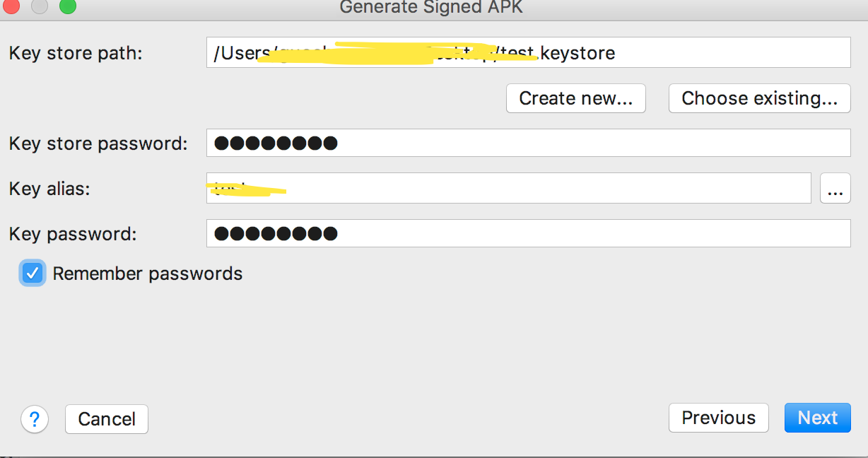Open the Create new... keystore dialog
This screenshot has width=868, height=458.
[575, 98]
